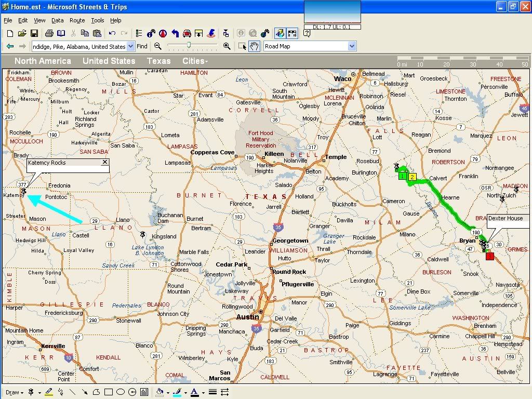Apply the cyan line color brush
Viewport: 532px width, 399px height.
coord(178,392)
